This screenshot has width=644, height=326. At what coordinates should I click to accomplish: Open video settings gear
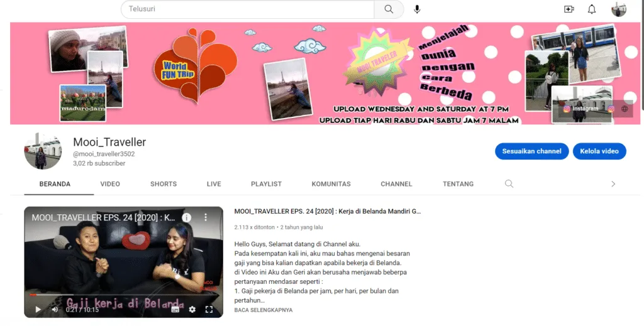point(192,309)
